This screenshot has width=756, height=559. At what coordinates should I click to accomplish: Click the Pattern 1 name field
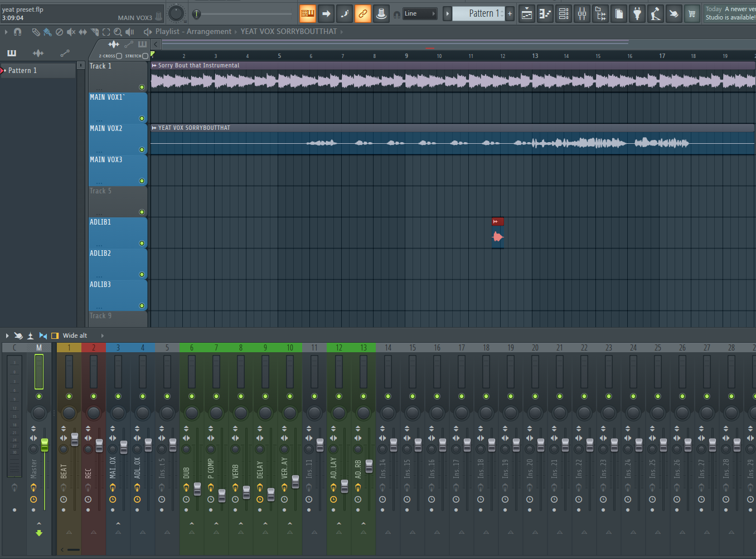pos(478,13)
